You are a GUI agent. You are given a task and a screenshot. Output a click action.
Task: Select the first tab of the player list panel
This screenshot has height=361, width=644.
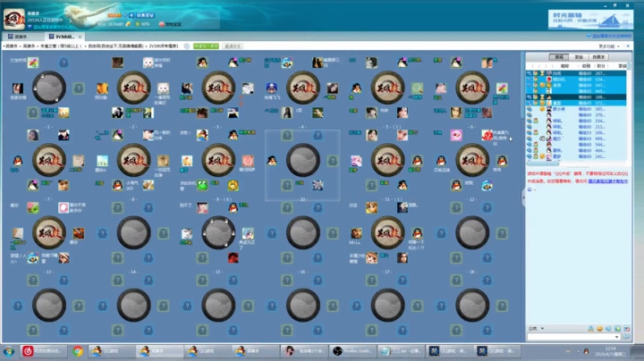coord(558,57)
